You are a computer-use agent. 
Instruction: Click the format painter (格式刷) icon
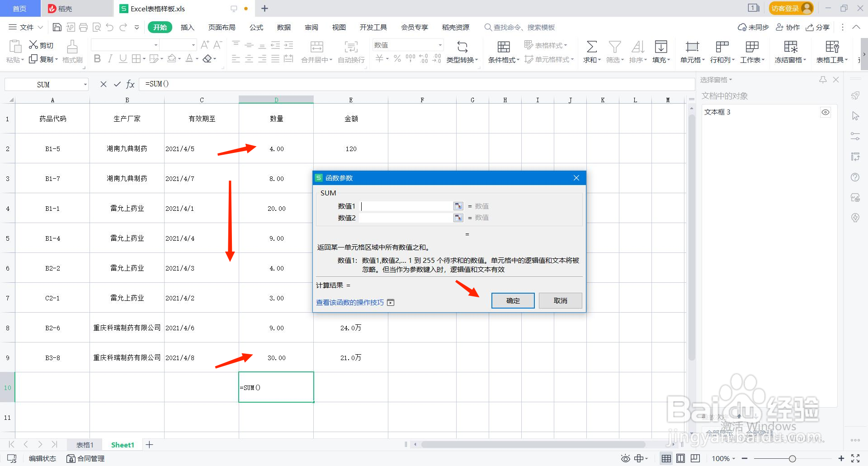click(72, 47)
